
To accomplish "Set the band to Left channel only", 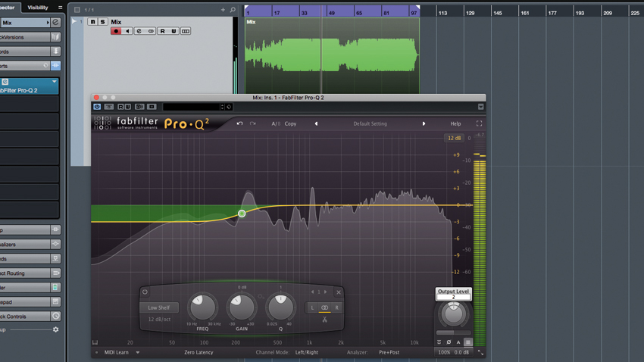I will pyautogui.click(x=312, y=307).
